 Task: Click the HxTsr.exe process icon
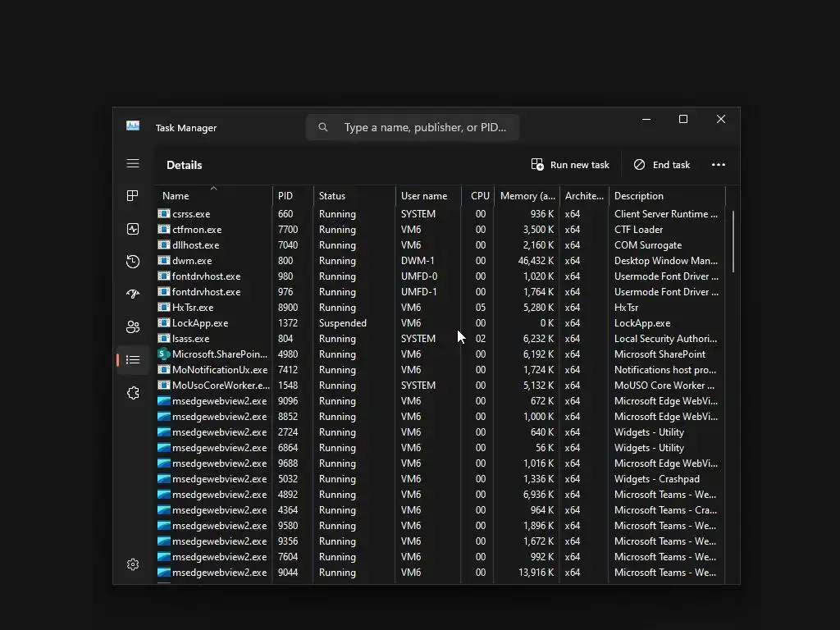164,308
